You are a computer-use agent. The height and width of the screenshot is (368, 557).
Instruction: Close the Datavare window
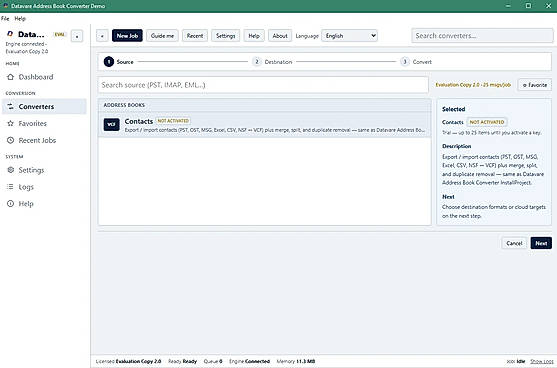548,6
